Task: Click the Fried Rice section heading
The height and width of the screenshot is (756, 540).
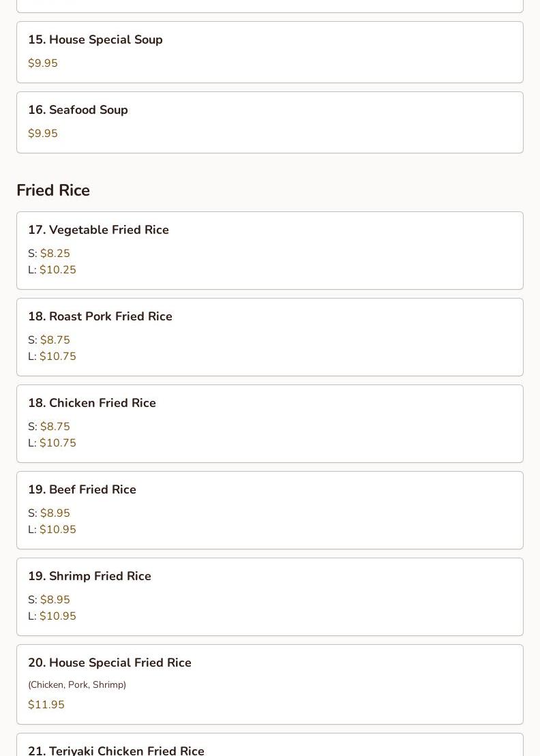Action: 53,190
